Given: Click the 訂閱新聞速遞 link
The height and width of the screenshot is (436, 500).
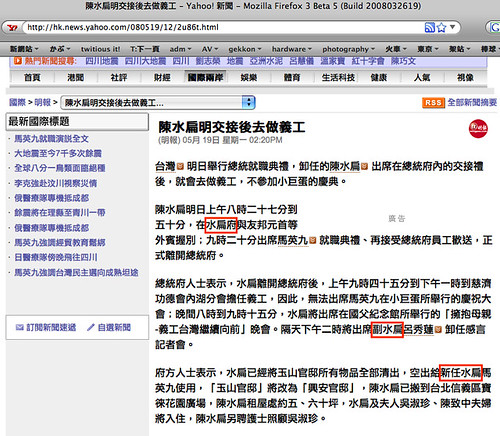Looking at the screenshot, I should pos(51,328).
